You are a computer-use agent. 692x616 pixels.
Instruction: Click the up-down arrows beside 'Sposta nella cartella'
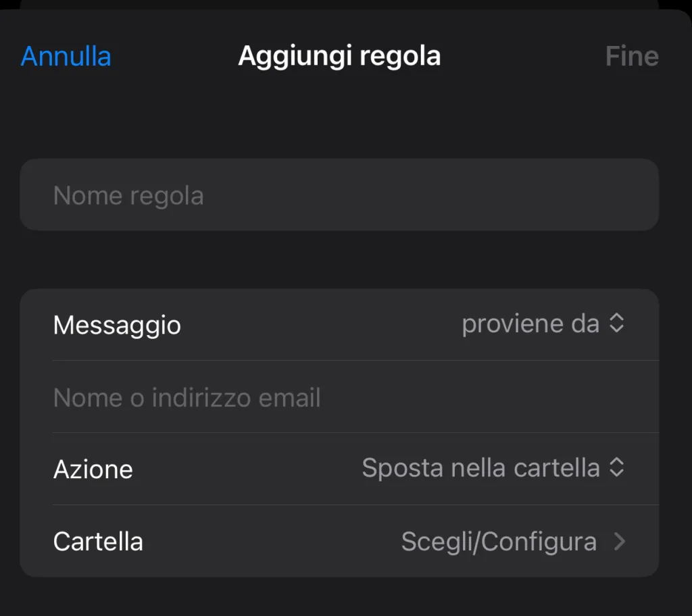pos(616,467)
